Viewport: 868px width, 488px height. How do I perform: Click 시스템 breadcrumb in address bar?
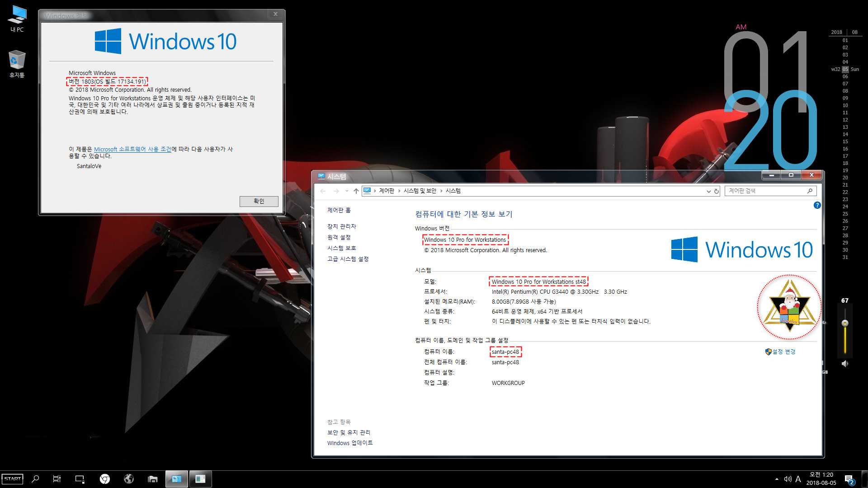453,191
